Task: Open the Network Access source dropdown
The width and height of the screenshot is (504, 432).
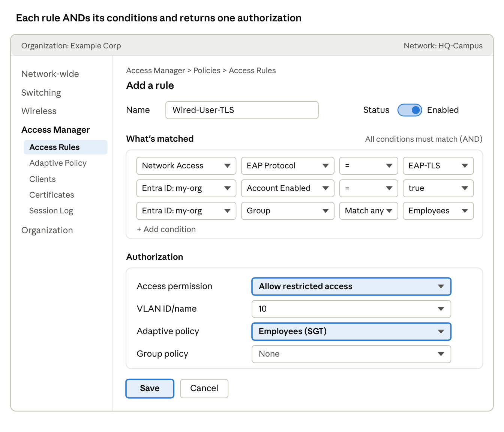Action: pos(186,166)
